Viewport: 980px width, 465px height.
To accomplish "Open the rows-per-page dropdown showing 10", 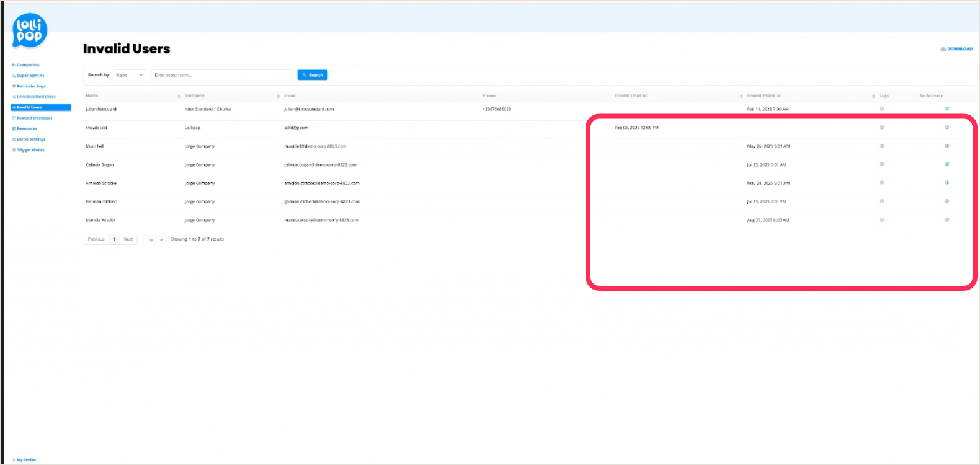I will click(x=154, y=240).
